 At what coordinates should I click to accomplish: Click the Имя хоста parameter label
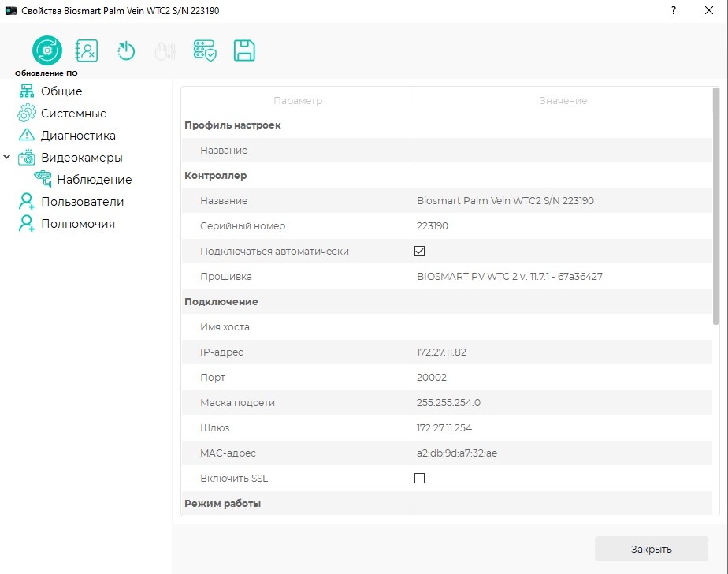[x=225, y=326]
